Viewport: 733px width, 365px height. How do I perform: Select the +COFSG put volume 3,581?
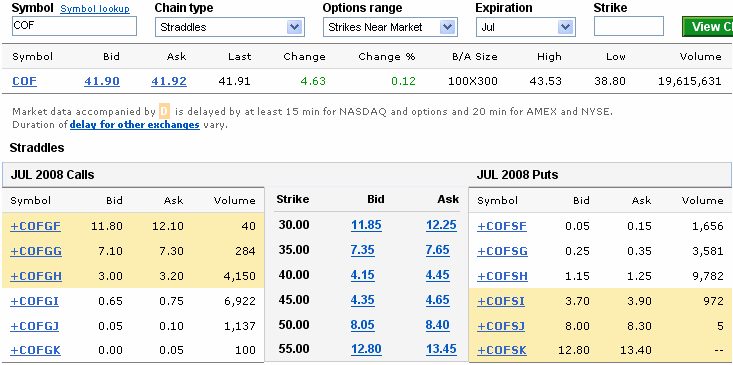pyautogui.click(x=707, y=251)
